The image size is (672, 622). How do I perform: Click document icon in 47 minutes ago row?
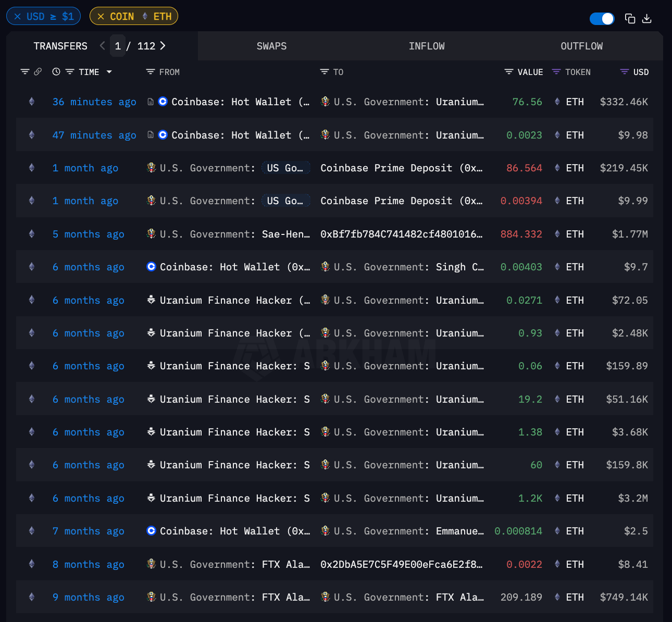[151, 135]
